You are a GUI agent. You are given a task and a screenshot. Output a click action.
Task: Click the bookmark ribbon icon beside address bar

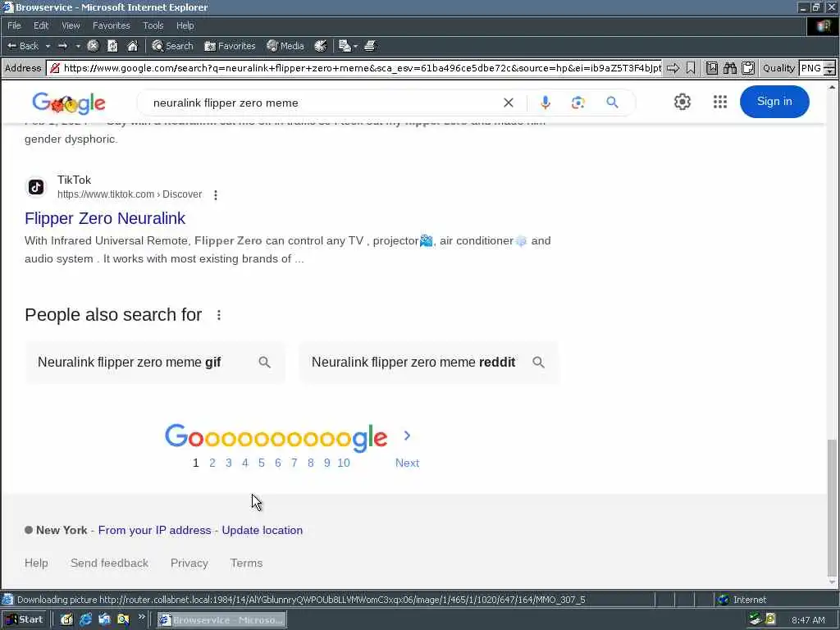coord(691,68)
